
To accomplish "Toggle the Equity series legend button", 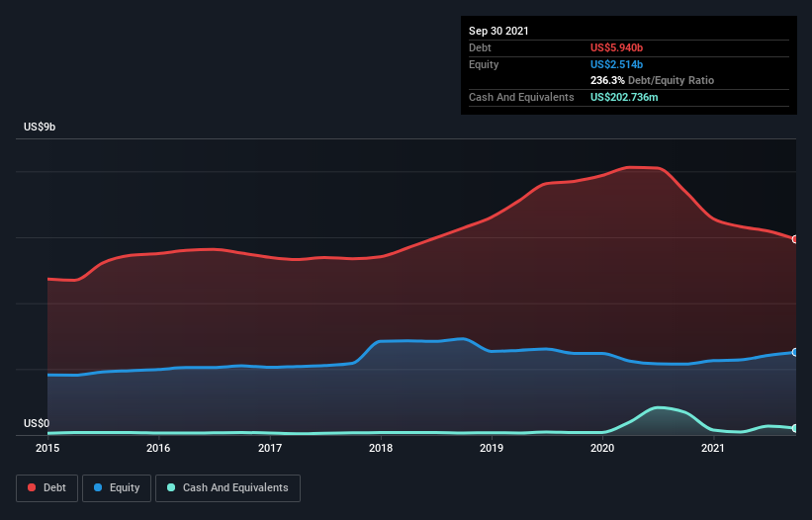I will tap(117, 488).
